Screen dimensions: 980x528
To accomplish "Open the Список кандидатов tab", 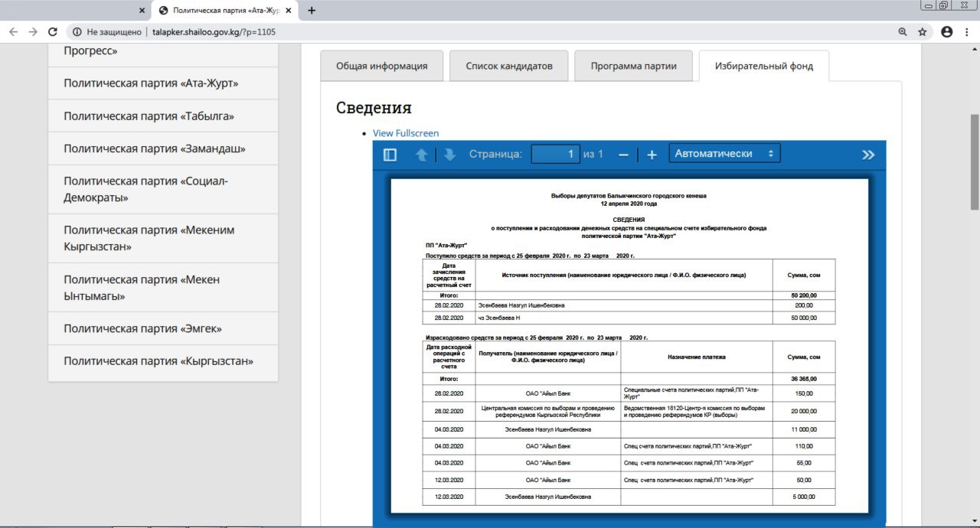I will tap(509, 66).
